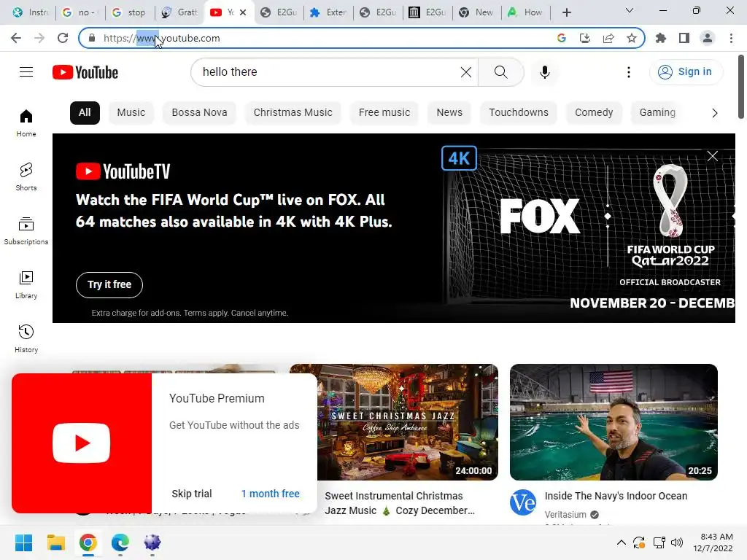
Task: Go to Home in sidebar
Action: tap(26, 122)
